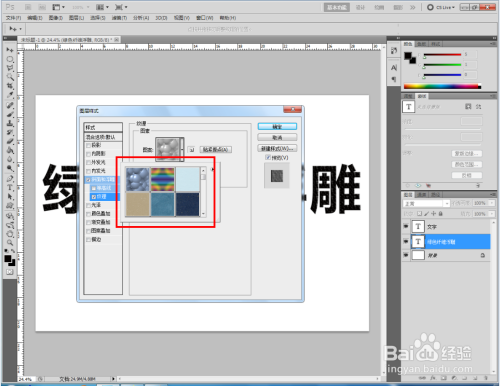Viewport: 500px width, 386px height.
Task: Select the Blur tool
Action: click(x=10, y=159)
